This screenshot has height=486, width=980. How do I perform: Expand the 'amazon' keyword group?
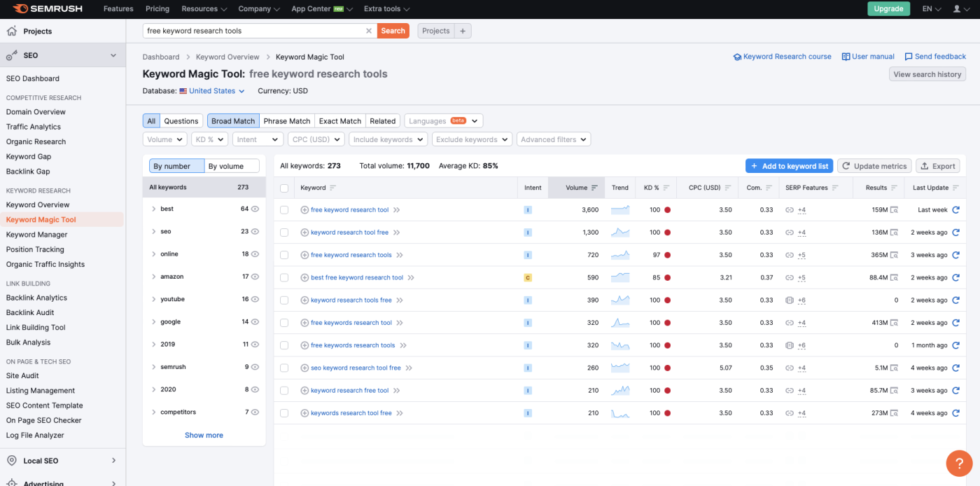tap(153, 277)
